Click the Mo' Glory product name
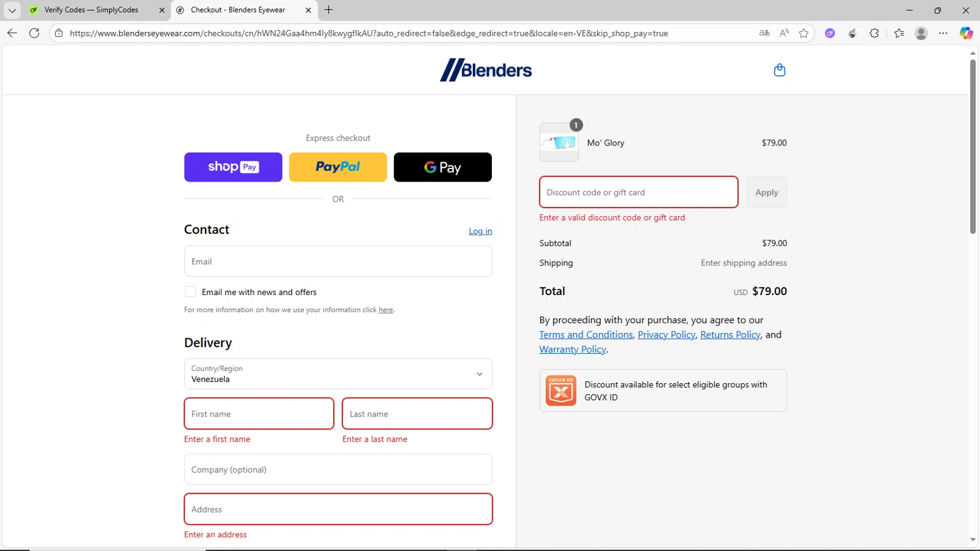This screenshot has width=980, height=551. point(606,142)
